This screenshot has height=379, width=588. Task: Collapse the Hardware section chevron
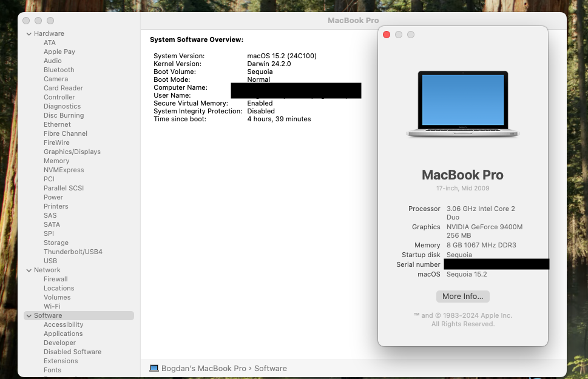[x=29, y=34]
